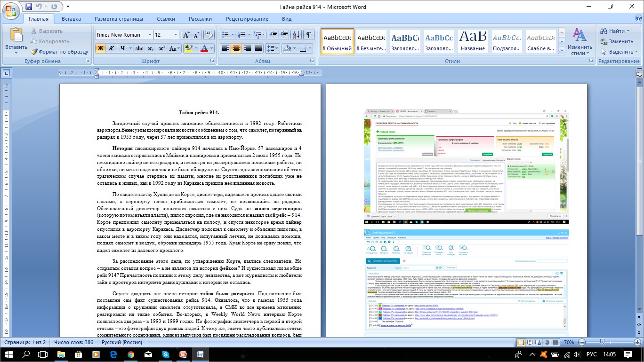Open the underline style dropdown arrow

[x=130, y=48]
